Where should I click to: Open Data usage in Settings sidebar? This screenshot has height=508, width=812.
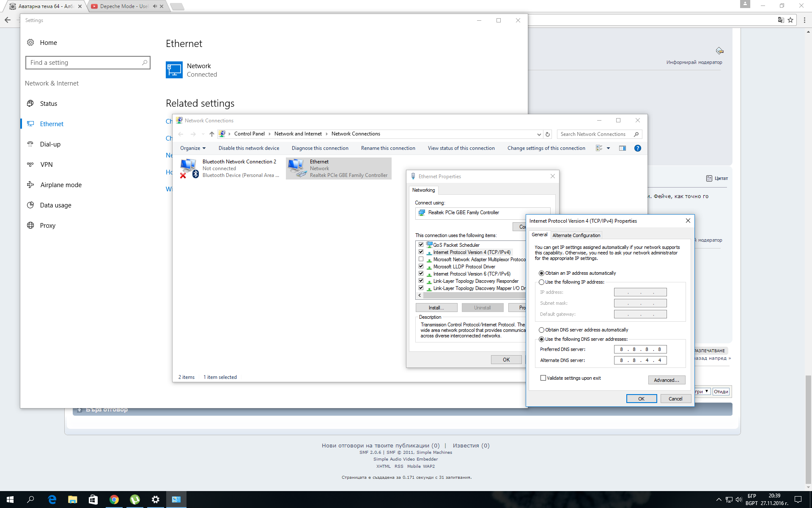pyautogui.click(x=55, y=205)
